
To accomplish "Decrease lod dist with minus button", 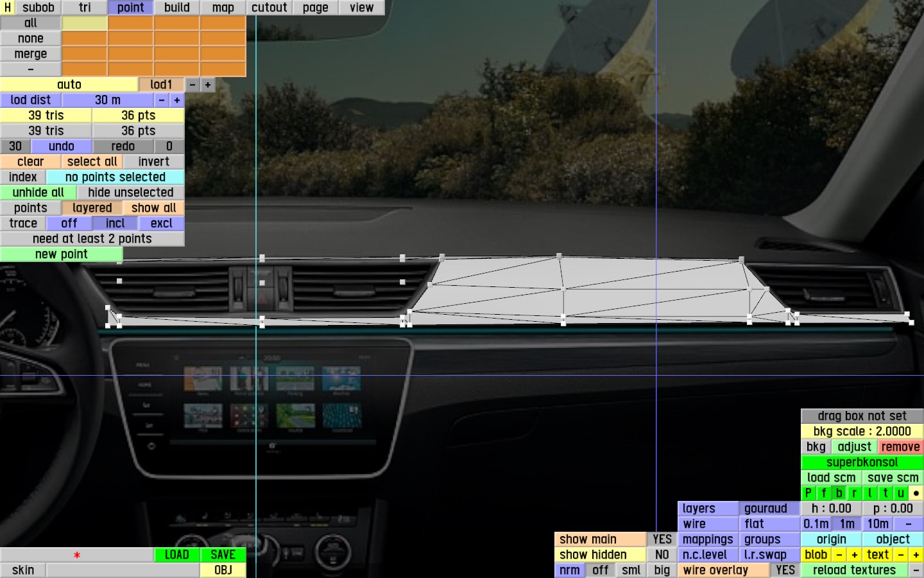I will click(x=162, y=100).
